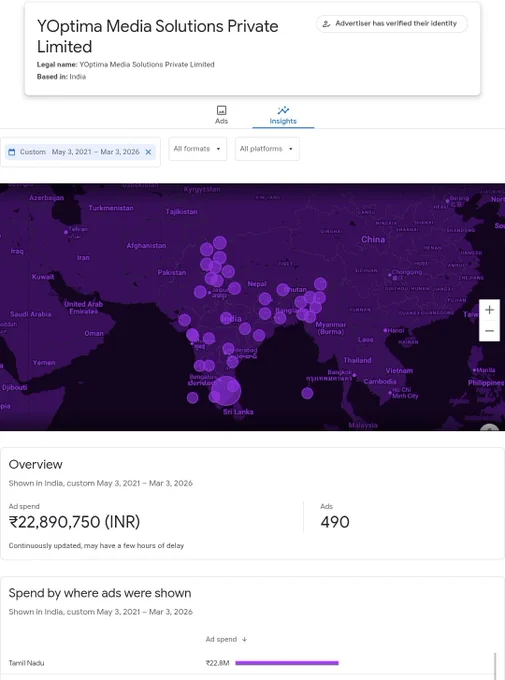Click the ₹22,890,750 (INR) total

[x=74, y=522]
